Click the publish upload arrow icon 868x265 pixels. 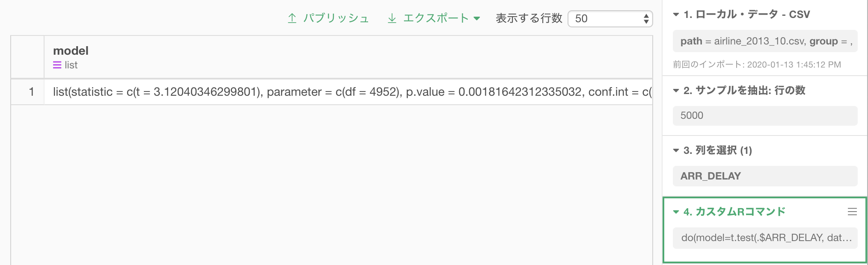[292, 18]
